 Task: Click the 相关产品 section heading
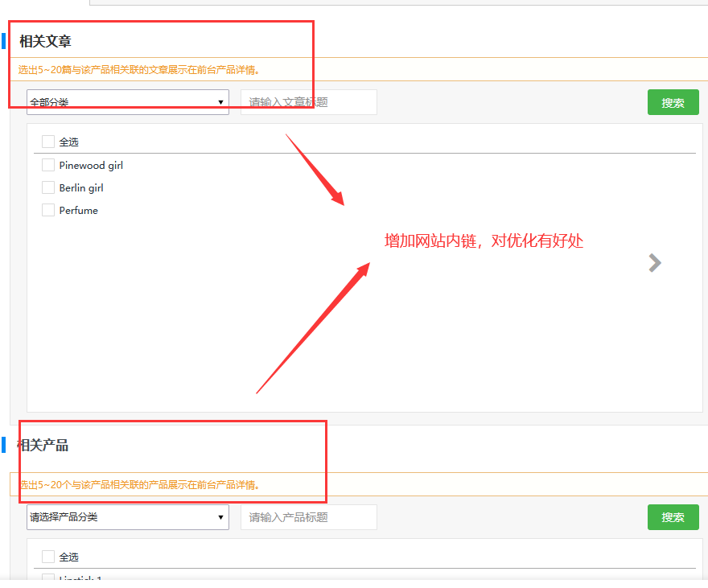coord(43,445)
